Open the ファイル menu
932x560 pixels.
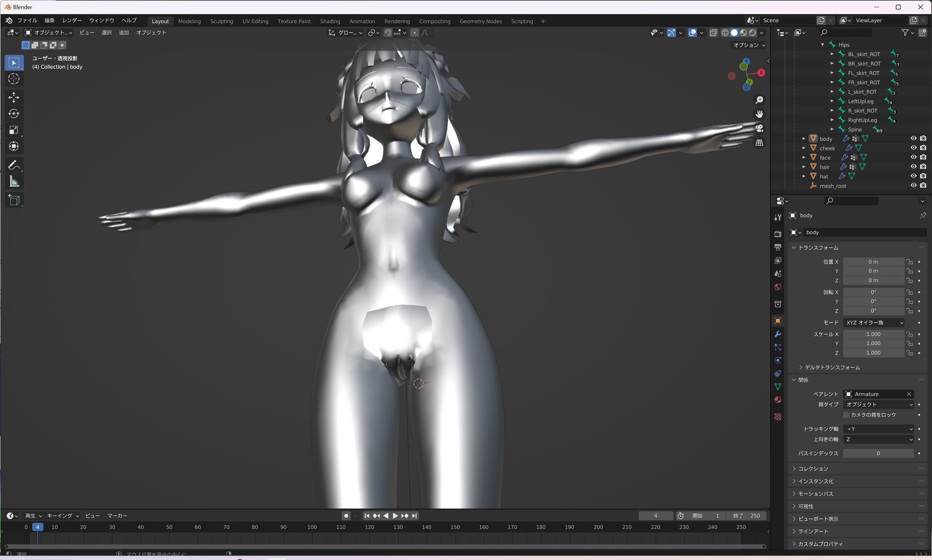pyautogui.click(x=27, y=21)
